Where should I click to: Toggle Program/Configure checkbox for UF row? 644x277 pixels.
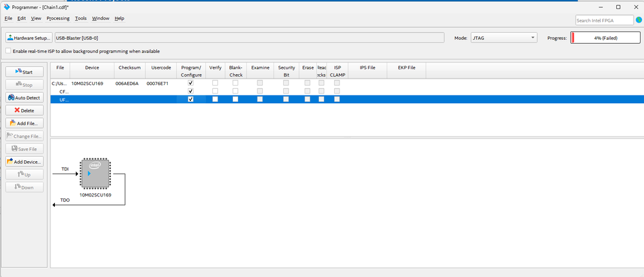[190, 99]
